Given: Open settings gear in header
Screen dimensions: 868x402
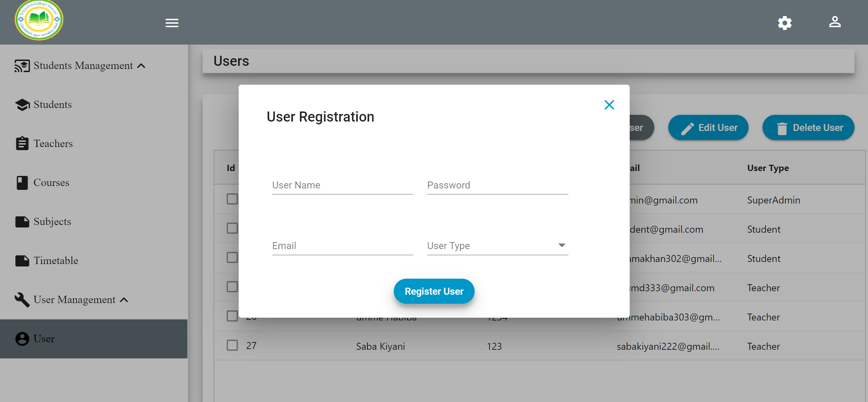Looking at the screenshot, I should coord(785,23).
